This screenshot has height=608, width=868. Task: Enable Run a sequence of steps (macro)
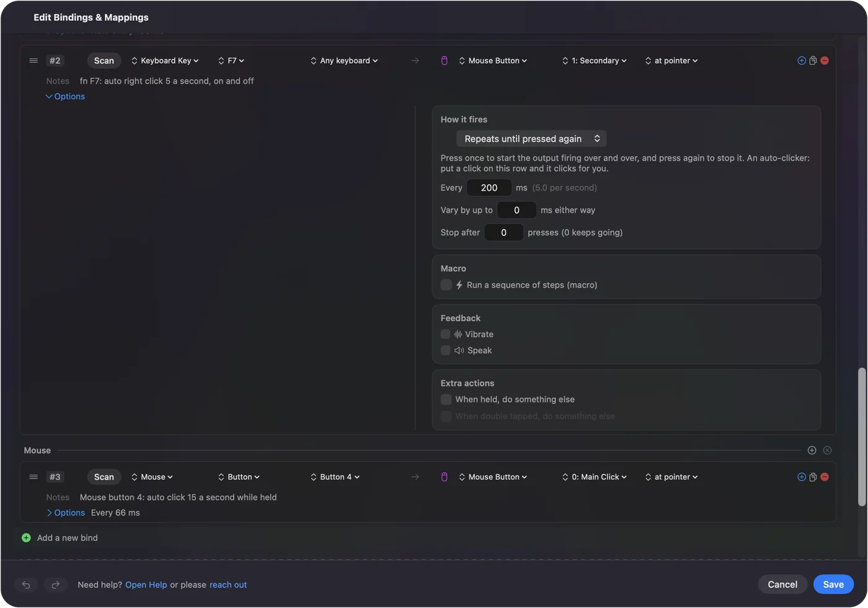(x=446, y=285)
